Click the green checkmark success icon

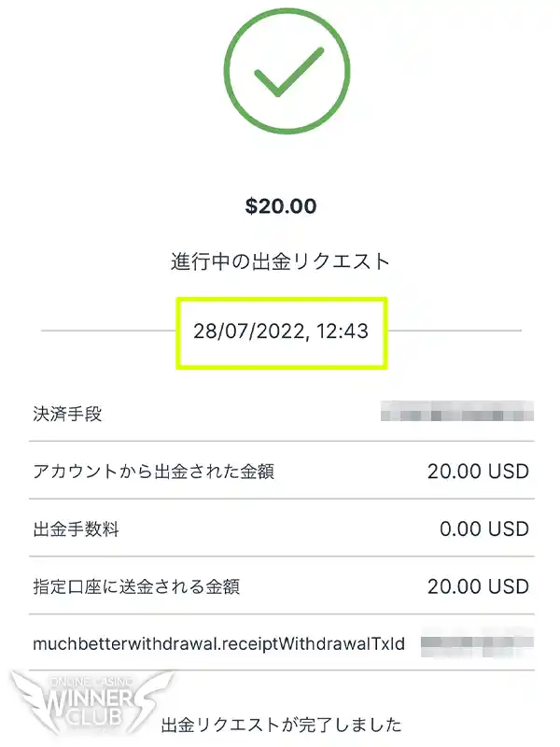click(x=285, y=72)
